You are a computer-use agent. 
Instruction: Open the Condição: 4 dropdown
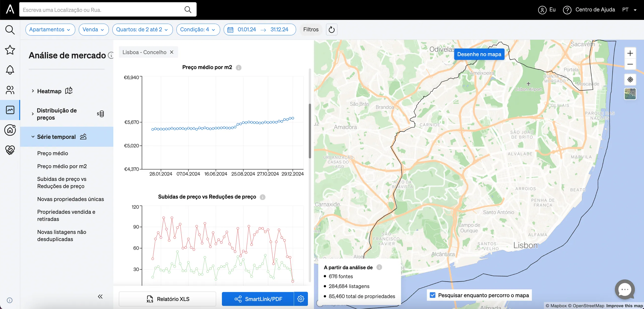198,30
